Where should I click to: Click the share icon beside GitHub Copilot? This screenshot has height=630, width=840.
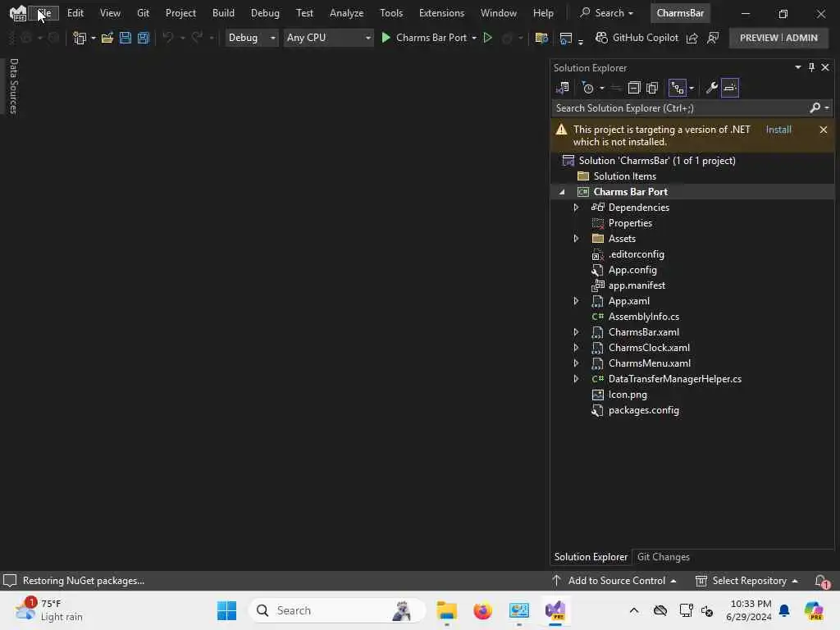tap(692, 38)
